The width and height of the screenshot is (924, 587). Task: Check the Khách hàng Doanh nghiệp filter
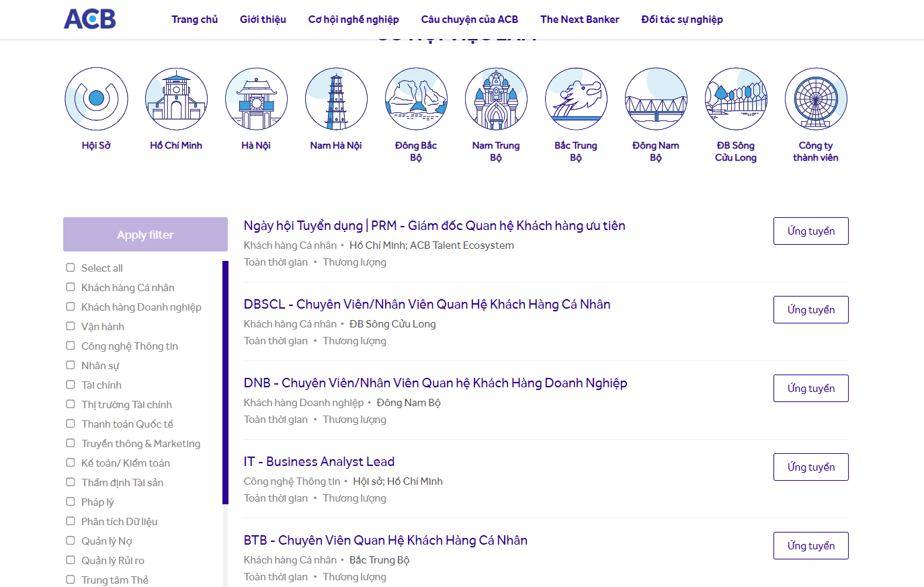pyautogui.click(x=71, y=307)
